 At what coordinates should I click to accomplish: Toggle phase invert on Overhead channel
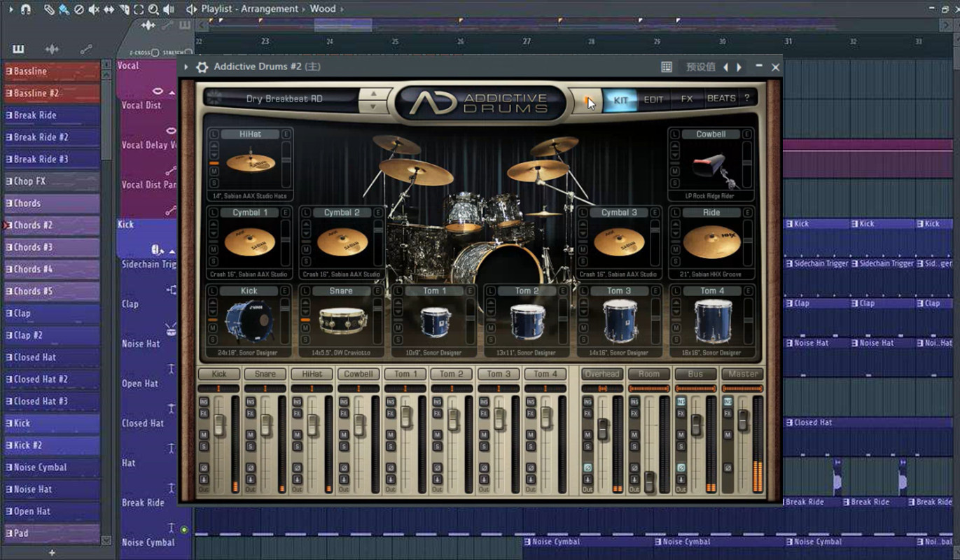[587, 468]
